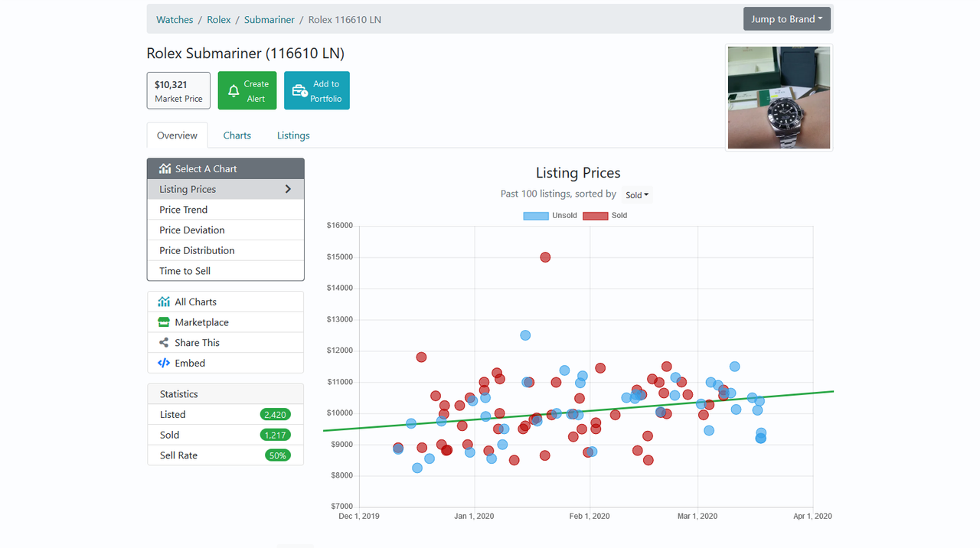Select Price Distribution chart option
Viewport: 980px width, 548px height.
[x=226, y=250]
